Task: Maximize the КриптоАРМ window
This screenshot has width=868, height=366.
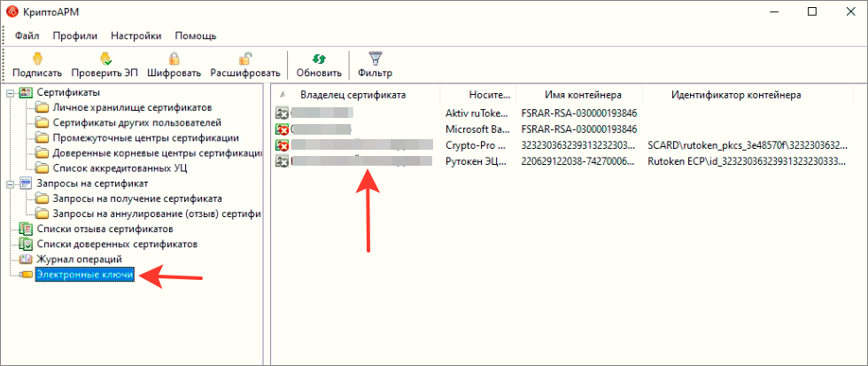Action: pyautogui.click(x=811, y=12)
